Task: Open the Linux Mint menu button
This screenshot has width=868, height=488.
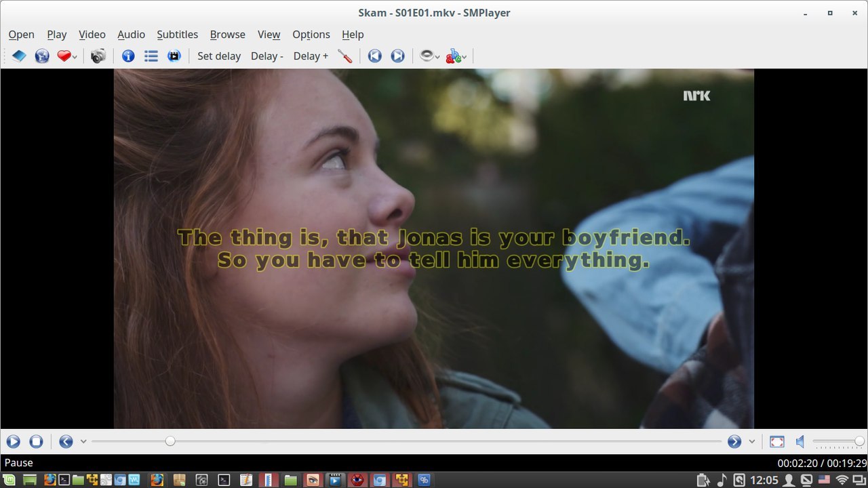Action: pos(9,480)
